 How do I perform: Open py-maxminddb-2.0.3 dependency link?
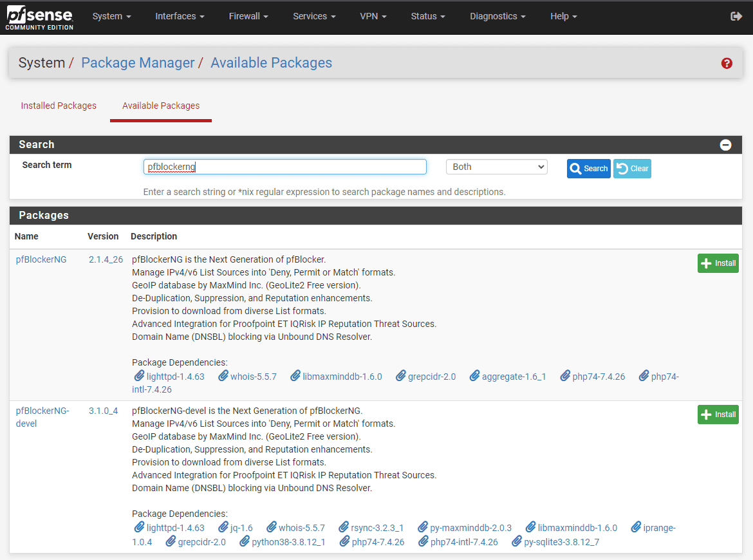point(465,528)
